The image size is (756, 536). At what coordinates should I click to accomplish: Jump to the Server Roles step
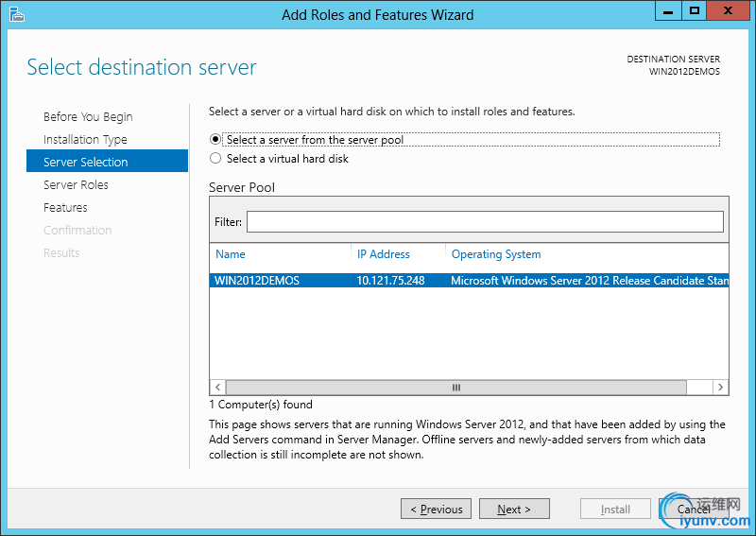click(76, 184)
